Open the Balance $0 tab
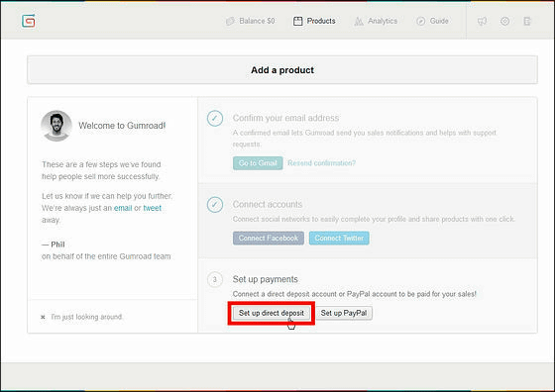Viewport: 555px width, 392px height. pyautogui.click(x=251, y=21)
